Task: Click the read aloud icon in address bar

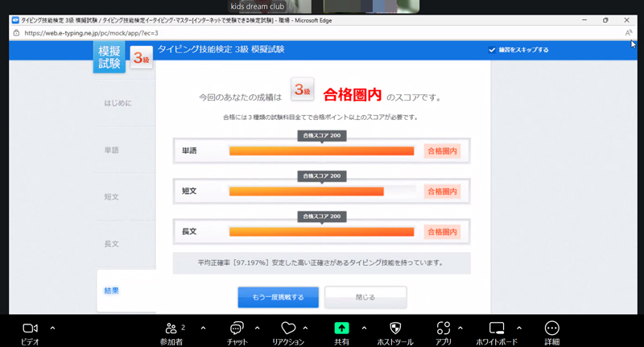Action: click(629, 33)
